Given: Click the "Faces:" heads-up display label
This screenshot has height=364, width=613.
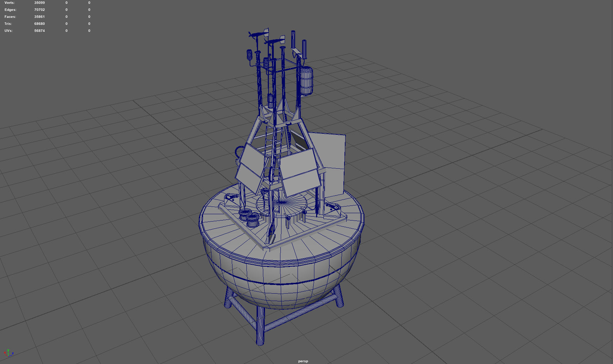Looking at the screenshot, I should point(11,17).
